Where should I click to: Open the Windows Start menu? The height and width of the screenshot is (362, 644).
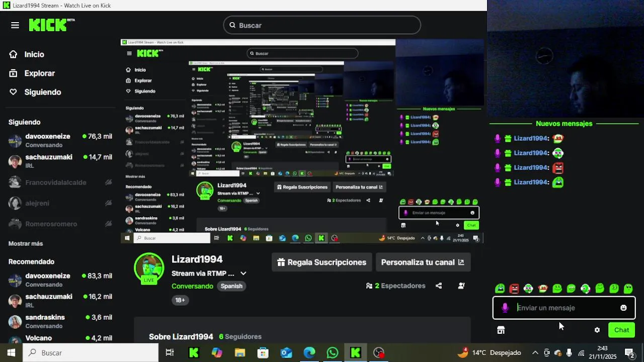pyautogui.click(x=11, y=353)
